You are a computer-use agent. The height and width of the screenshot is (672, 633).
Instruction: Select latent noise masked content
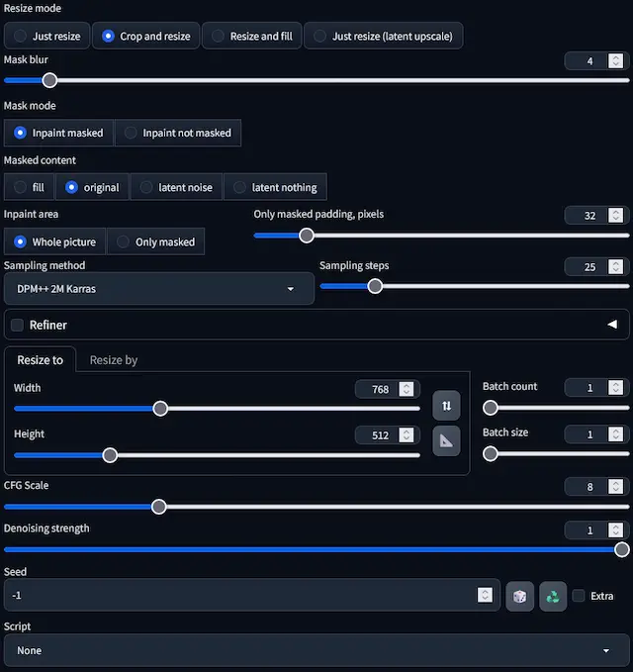[176, 187]
